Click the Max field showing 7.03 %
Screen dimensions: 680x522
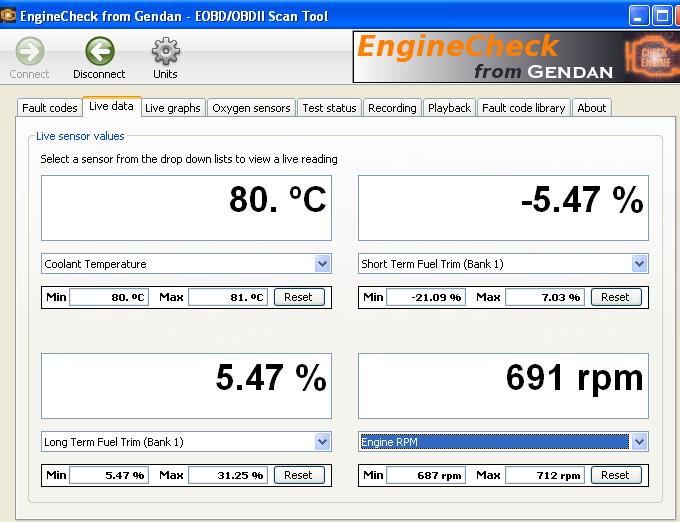coord(545,297)
